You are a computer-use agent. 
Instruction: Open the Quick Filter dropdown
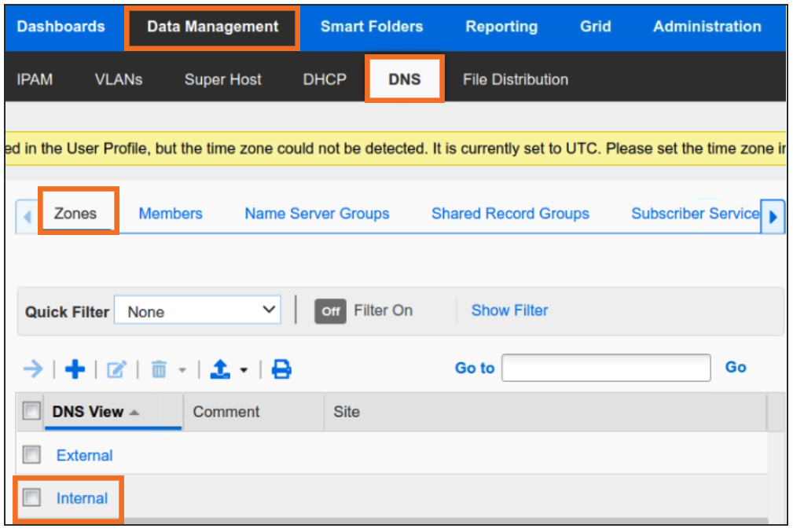coord(197,311)
